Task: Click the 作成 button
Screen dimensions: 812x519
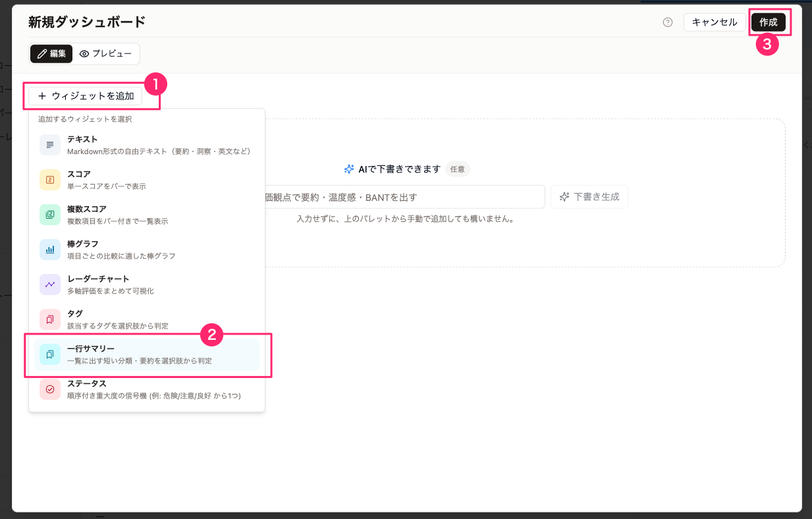Action: pos(769,22)
